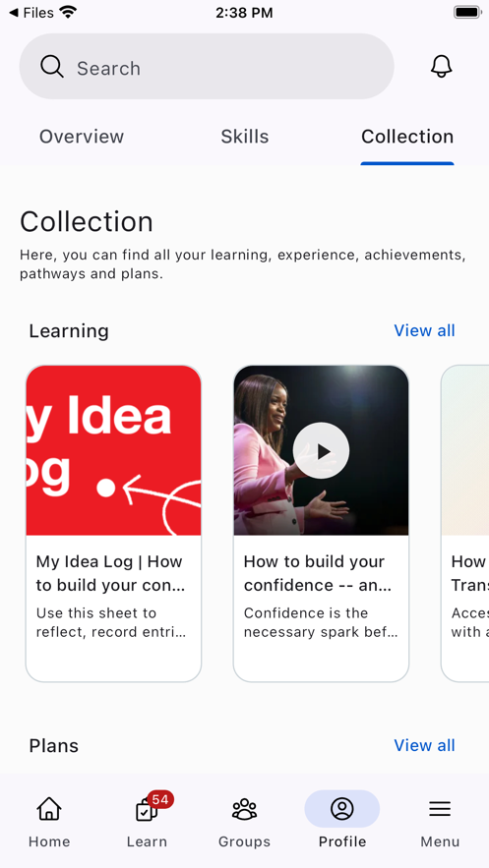The height and width of the screenshot is (868, 489).
Task: Tap the search magnifier icon
Action: 52,67
